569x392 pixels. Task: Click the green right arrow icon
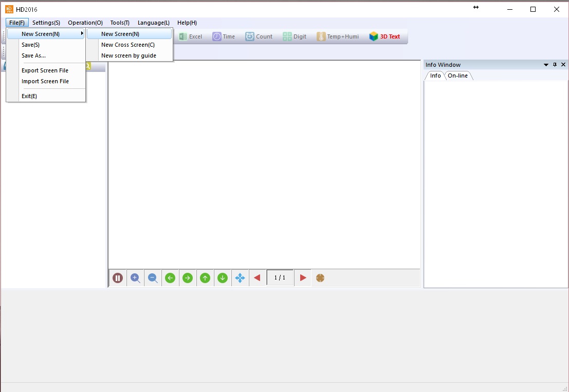(188, 278)
